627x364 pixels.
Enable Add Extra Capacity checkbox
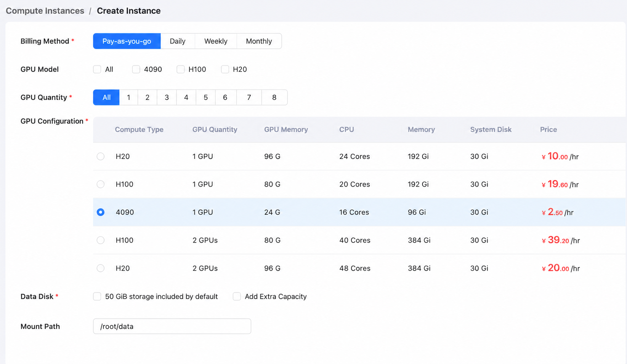[237, 297]
